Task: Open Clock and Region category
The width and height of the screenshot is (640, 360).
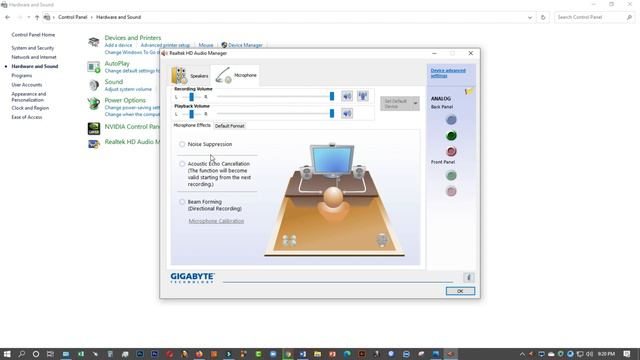Action: click(30, 108)
